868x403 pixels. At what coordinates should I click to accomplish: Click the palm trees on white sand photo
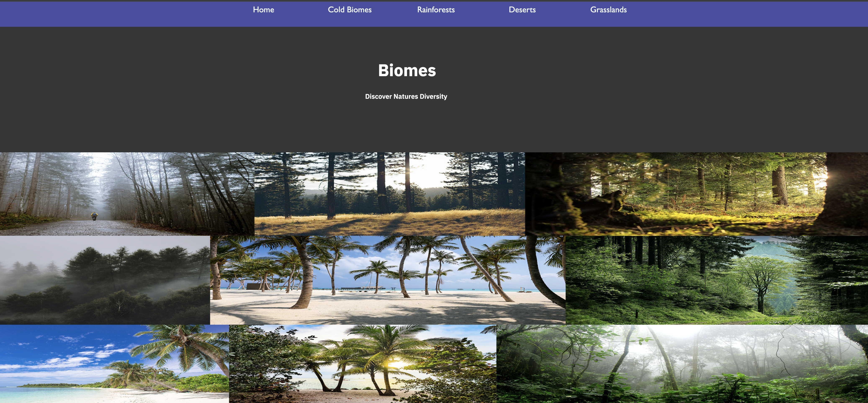tap(388, 280)
